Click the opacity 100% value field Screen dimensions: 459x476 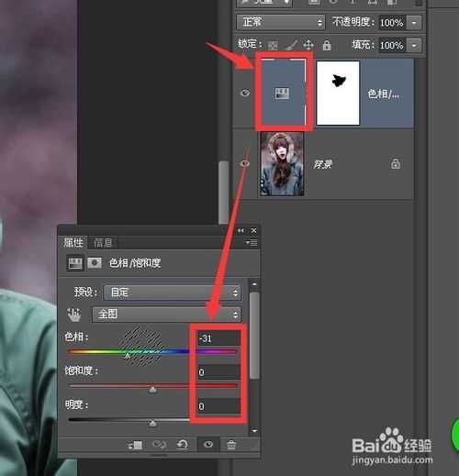pyautogui.click(x=392, y=22)
